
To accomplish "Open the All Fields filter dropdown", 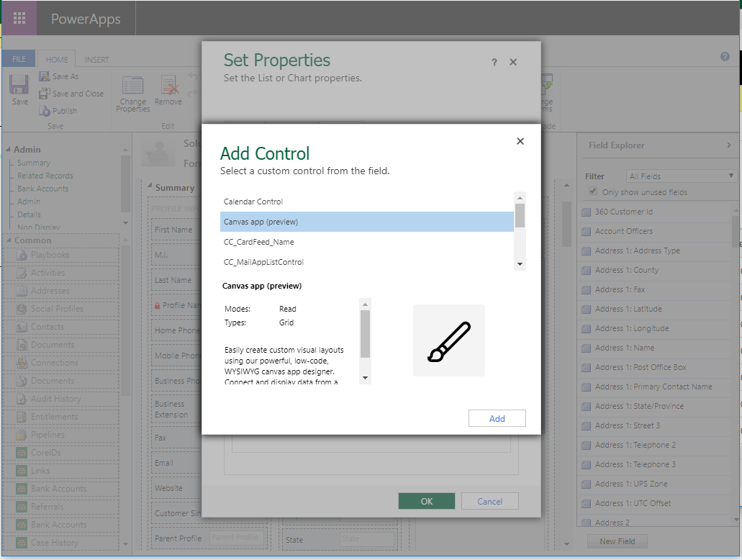I will pos(681,176).
